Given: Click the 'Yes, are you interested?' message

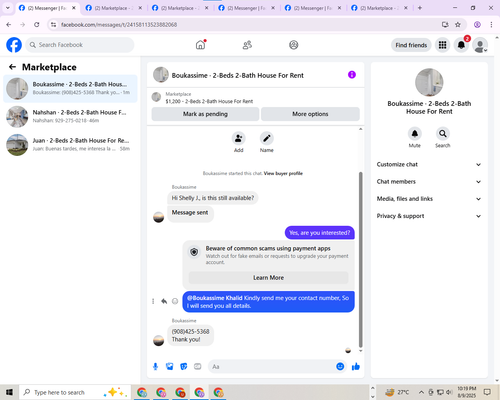Looking at the screenshot, I should tap(319, 233).
